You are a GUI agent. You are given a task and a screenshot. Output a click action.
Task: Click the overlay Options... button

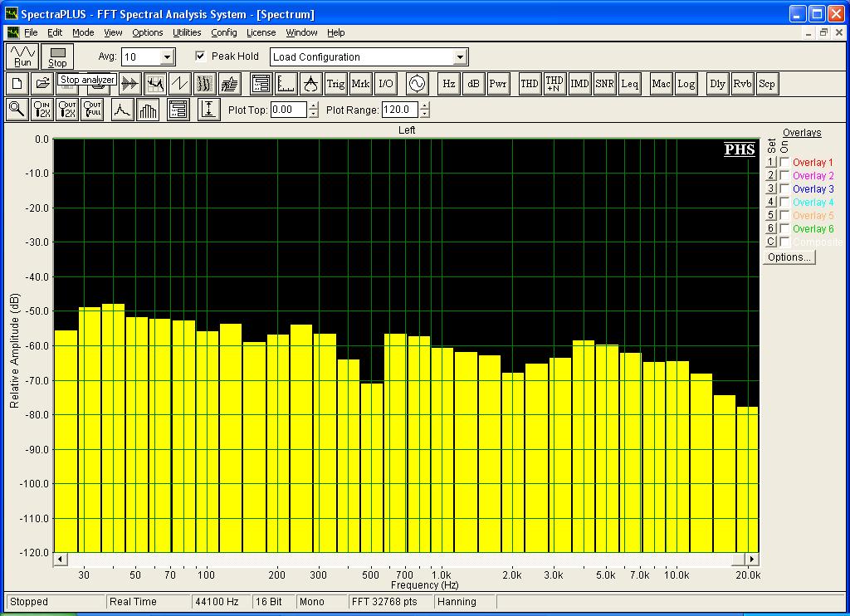pos(789,257)
